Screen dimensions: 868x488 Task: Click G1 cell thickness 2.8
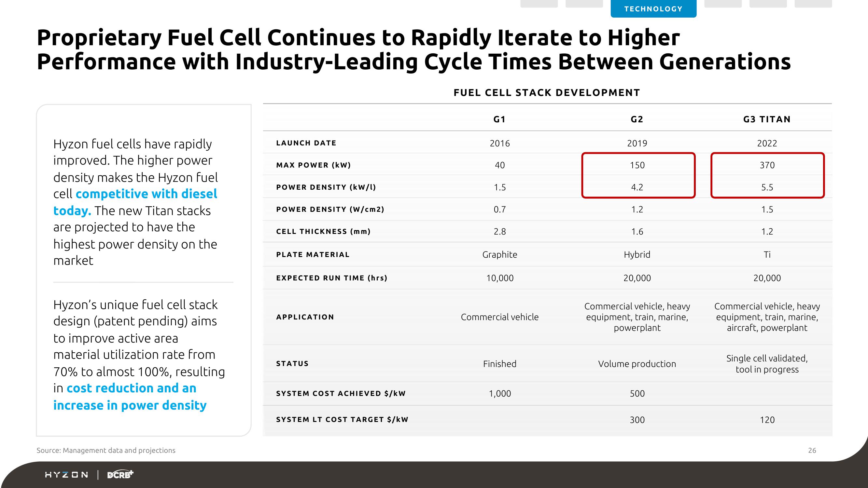coord(500,232)
